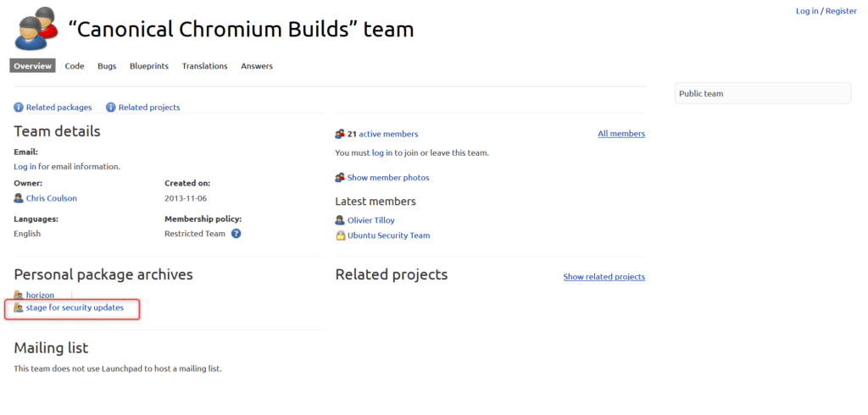868x415 pixels.
Task: Click the members icon beside 21 active members
Action: (x=340, y=134)
